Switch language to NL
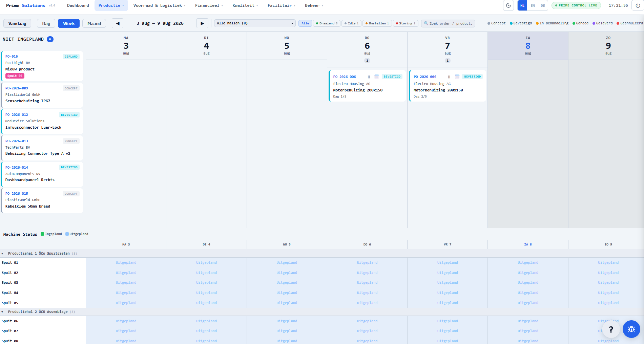This screenshot has width=644, height=344. tap(522, 5)
